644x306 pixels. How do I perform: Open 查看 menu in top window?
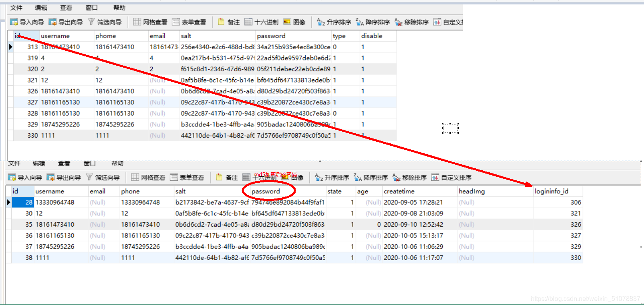click(x=66, y=8)
